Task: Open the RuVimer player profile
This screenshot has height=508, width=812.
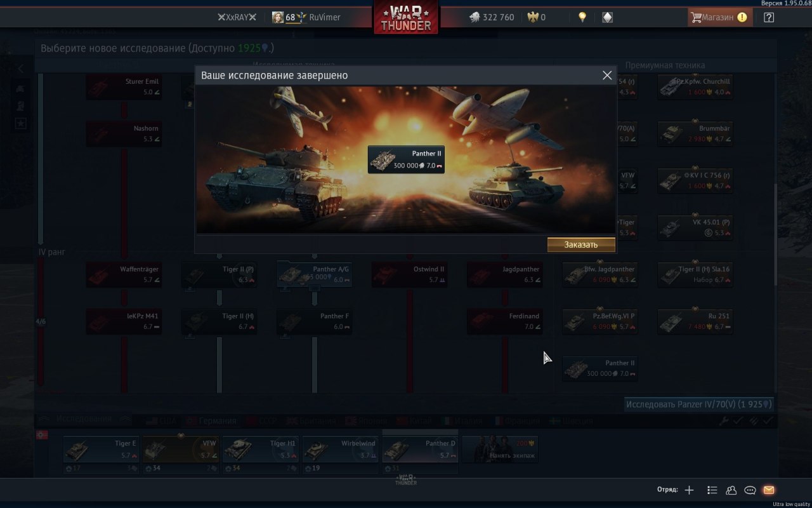Action: (306, 17)
